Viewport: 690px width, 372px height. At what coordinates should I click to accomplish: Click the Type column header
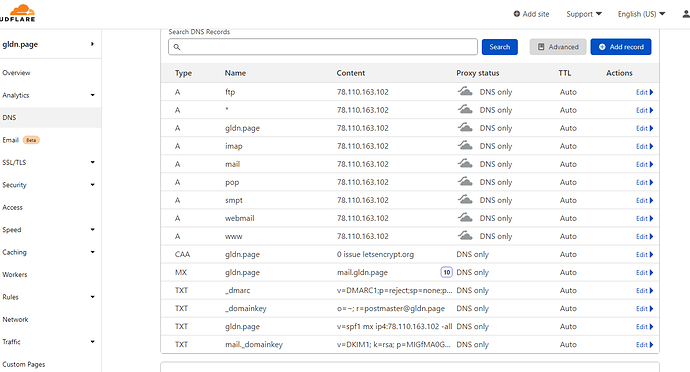pos(183,73)
